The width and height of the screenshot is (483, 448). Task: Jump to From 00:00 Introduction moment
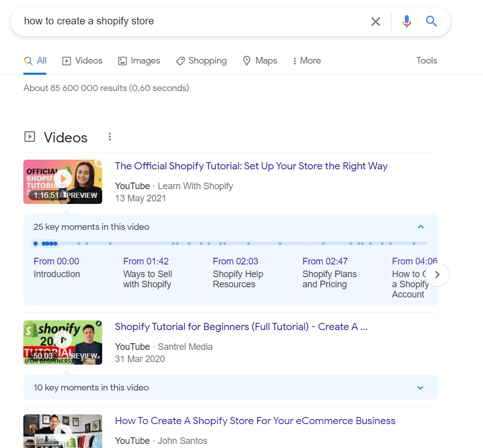pyautogui.click(x=56, y=267)
